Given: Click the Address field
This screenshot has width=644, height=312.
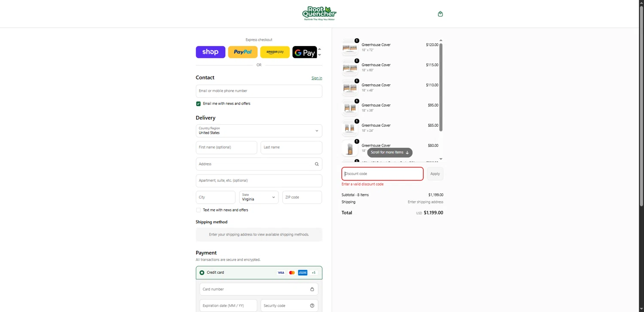Looking at the screenshot, I should point(259,164).
